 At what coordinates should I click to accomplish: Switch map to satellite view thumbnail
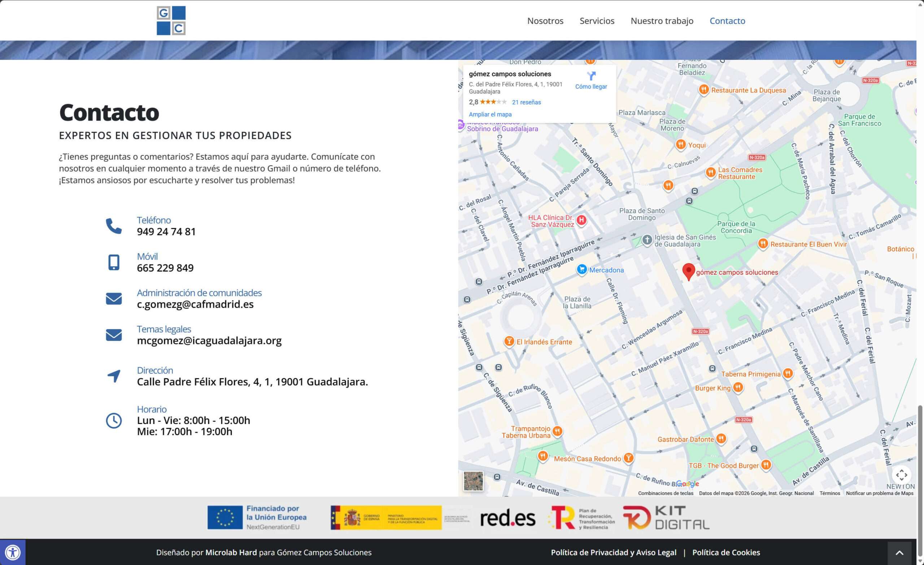(473, 481)
